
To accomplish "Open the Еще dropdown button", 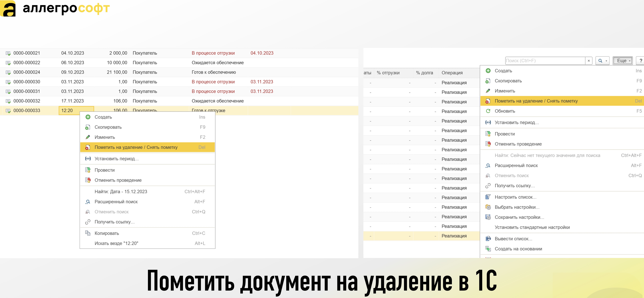I will [x=622, y=61].
